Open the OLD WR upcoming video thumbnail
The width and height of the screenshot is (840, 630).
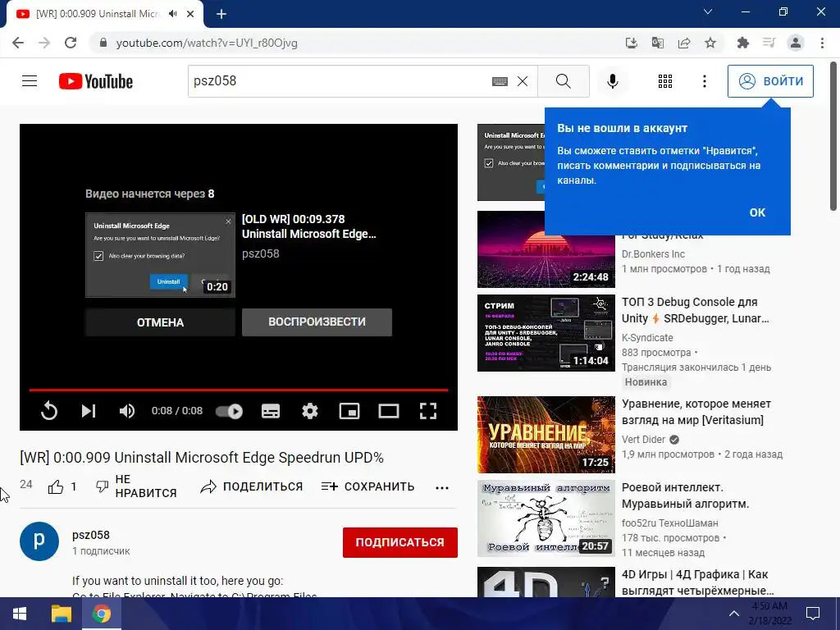tap(160, 255)
